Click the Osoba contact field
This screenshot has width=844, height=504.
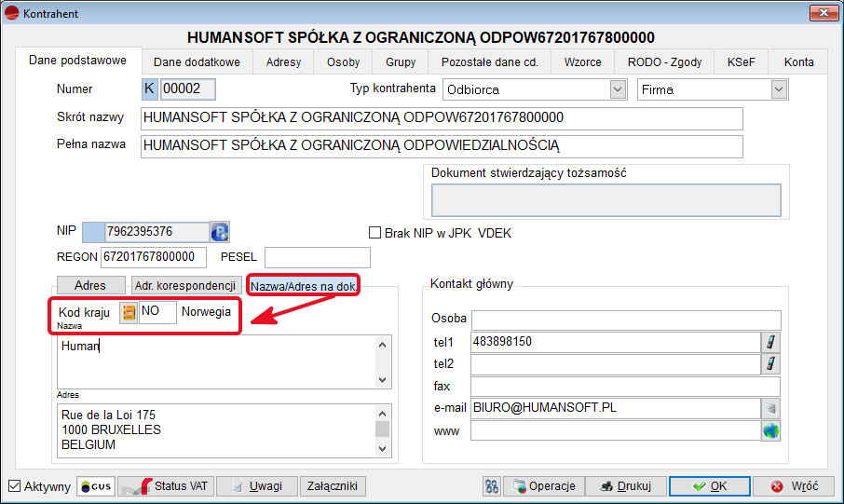pyautogui.click(x=625, y=320)
